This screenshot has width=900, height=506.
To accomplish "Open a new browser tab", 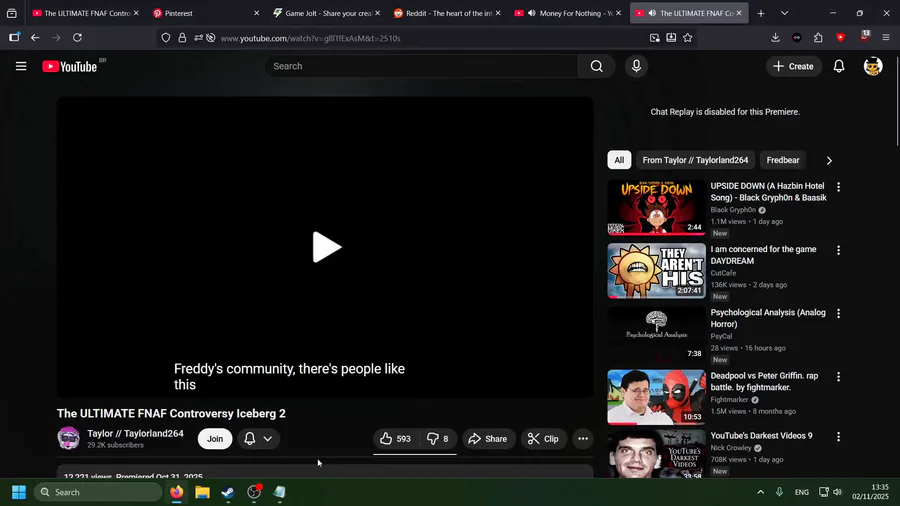I will pyautogui.click(x=761, y=13).
